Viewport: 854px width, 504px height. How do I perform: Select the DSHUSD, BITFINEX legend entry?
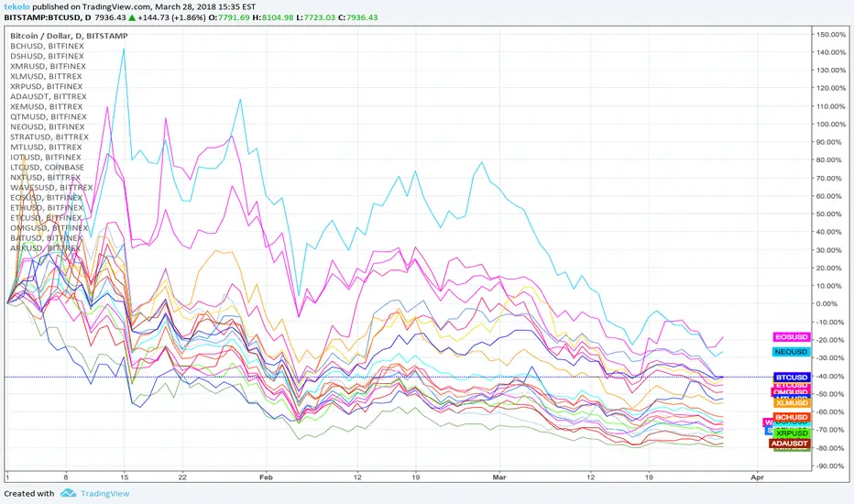48,56
